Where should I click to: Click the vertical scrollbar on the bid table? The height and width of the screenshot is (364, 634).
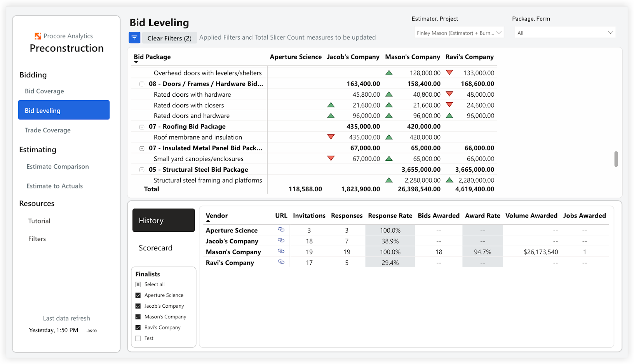pyautogui.click(x=616, y=159)
